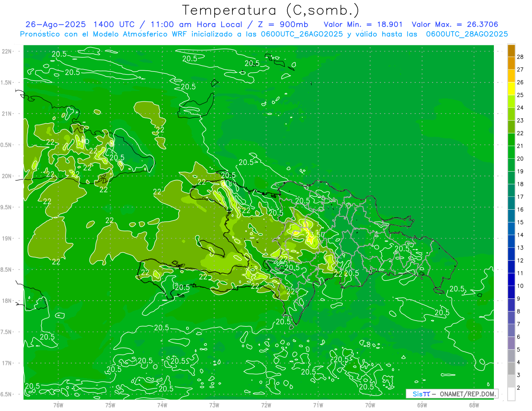Viewport: 532px width, 411px height.
Task: Pick the purple swatch between 5 and 6
Action: 511,343
